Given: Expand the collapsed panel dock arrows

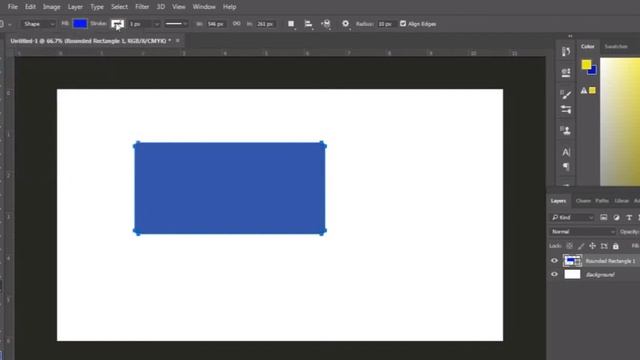Looking at the screenshot, I should click(570, 36).
